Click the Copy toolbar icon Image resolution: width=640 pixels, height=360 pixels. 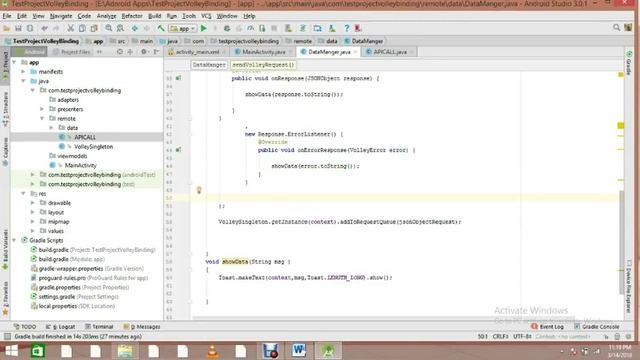tap(82, 28)
